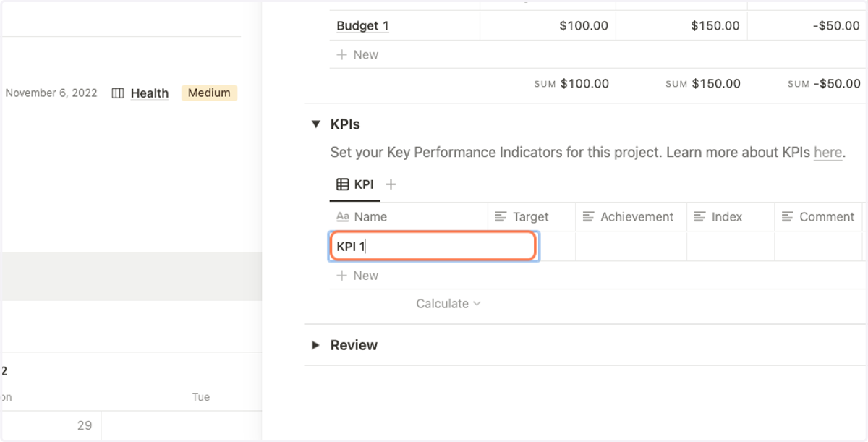Click the Index column header
The width and height of the screenshot is (868, 442).
(x=731, y=217)
